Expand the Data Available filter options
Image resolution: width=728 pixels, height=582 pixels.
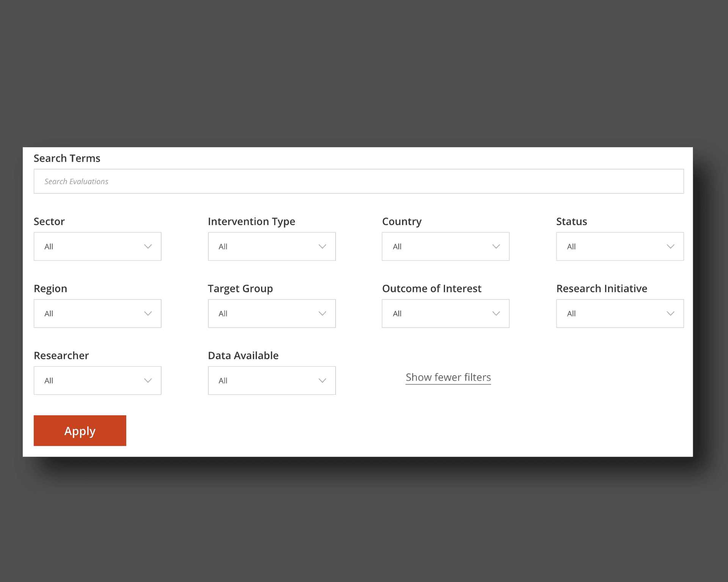(x=271, y=380)
